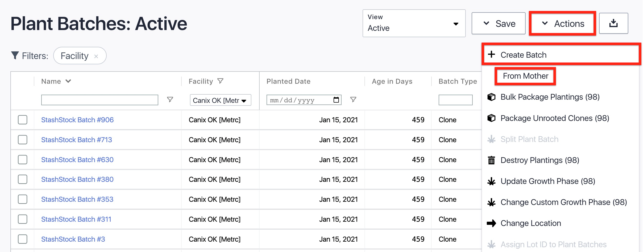The image size is (644, 252).
Task: Click the Facility column header filter icon
Action: pyautogui.click(x=220, y=81)
